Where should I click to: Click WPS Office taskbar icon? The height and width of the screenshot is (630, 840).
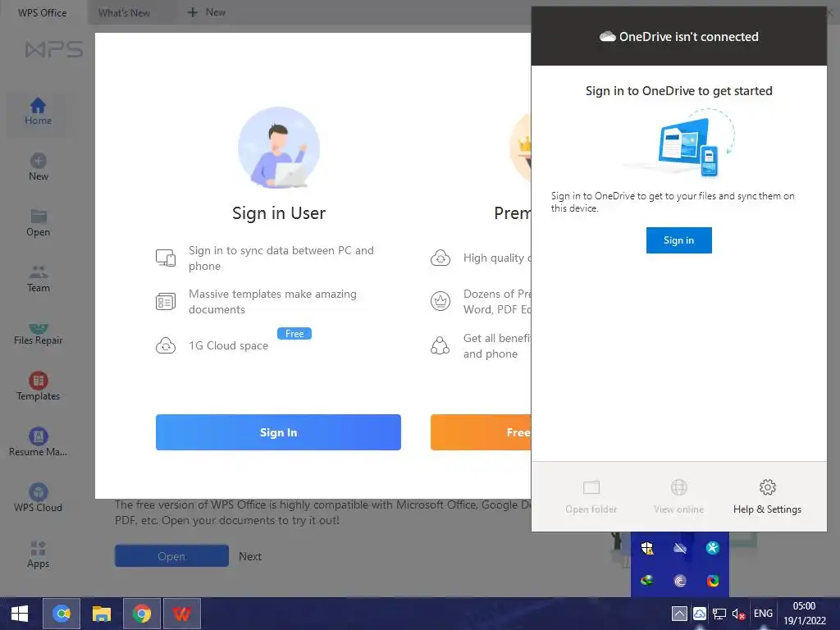(x=182, y=614)
